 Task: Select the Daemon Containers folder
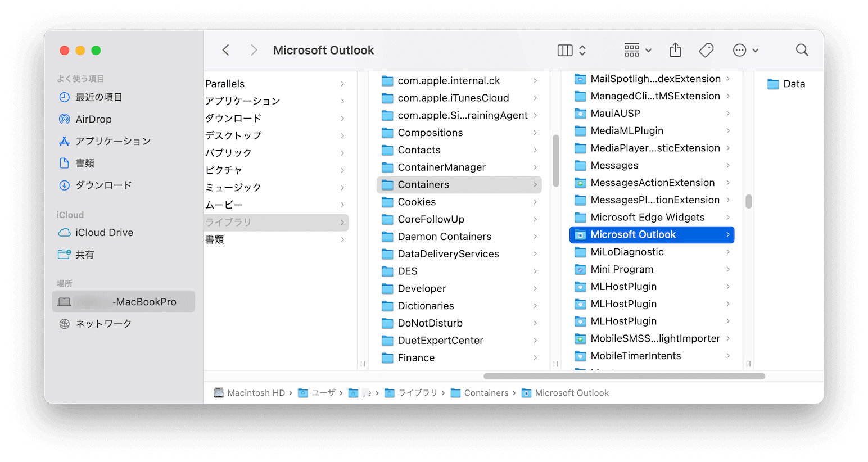[459, 237]
